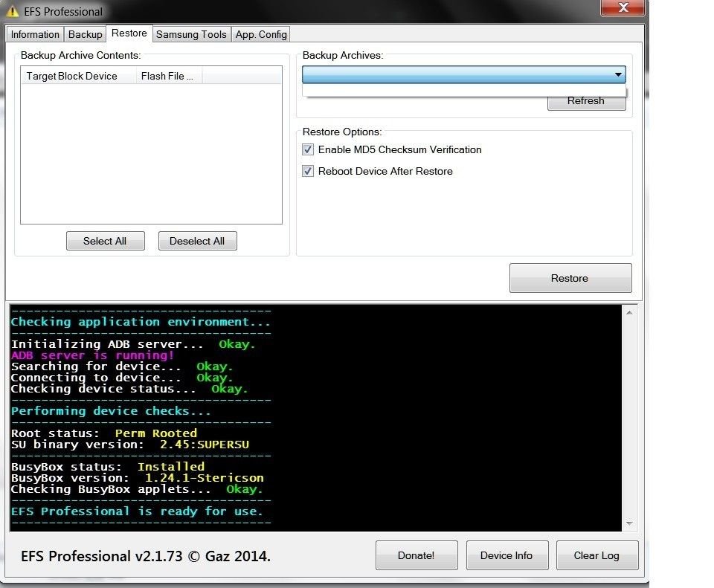Image resolution: width=714 pixels, height=588 pixels.
Task: Select the Restore tab
Action: tap(129, 33)
